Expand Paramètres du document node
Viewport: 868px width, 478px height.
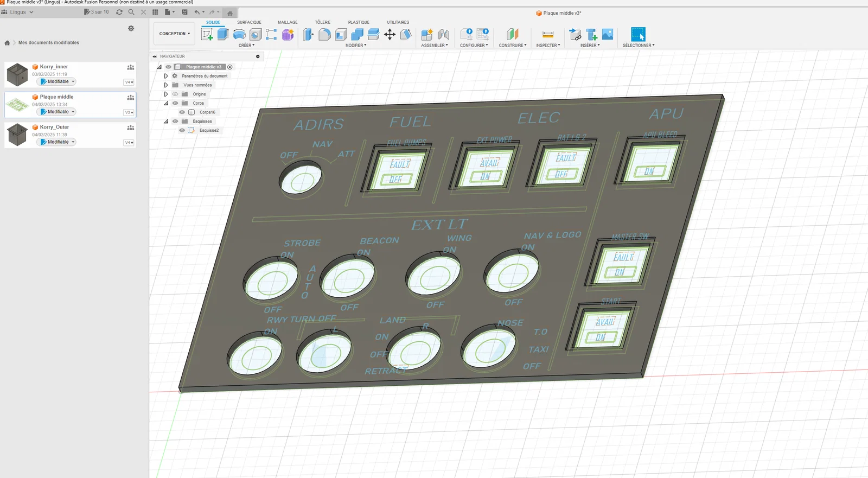tap(166, 76)
